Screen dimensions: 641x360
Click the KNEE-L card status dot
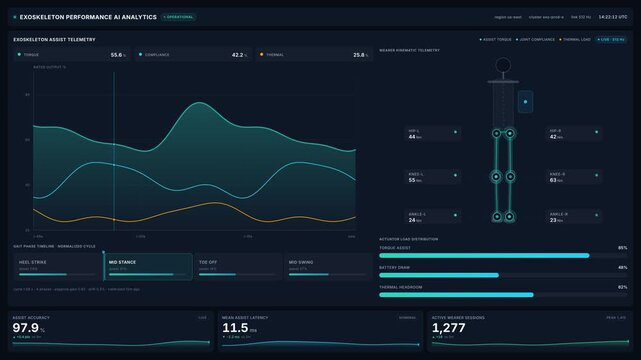click(455, 175)
